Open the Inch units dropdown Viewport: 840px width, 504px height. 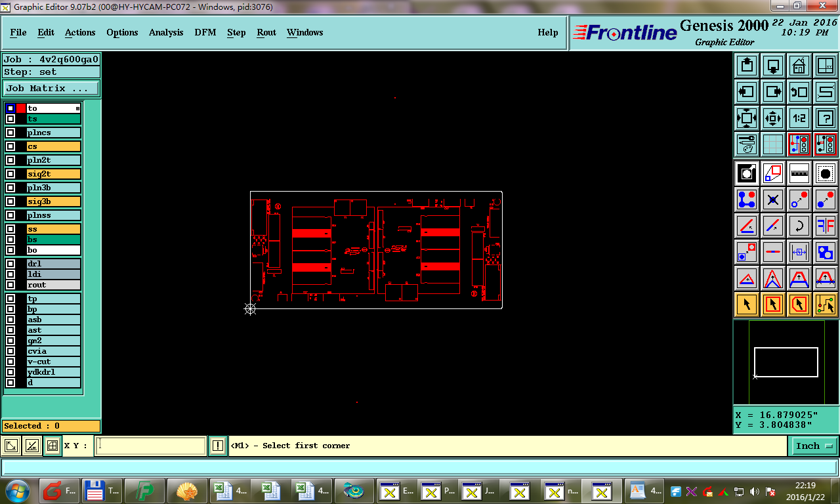click(814, 446)
